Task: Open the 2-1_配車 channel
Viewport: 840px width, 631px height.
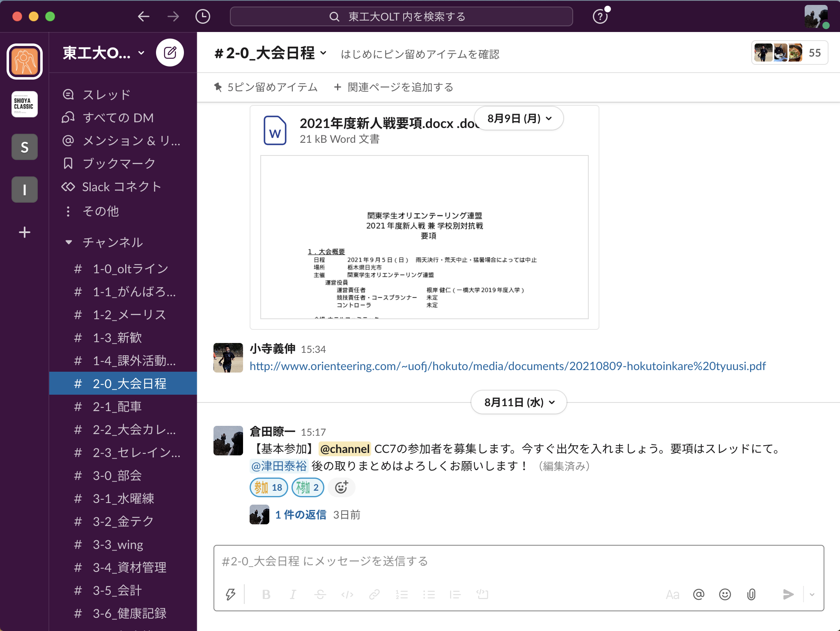Action: click(123, 406)
